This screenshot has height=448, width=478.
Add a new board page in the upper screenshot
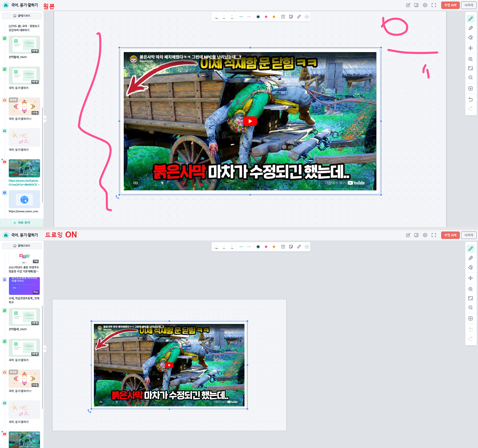point(471,88)
